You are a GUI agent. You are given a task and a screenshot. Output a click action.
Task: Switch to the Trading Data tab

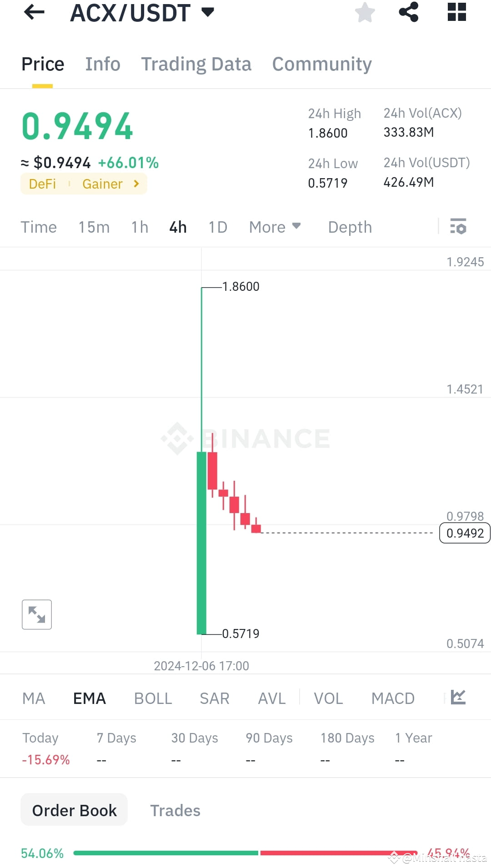[x=196, y=64]
